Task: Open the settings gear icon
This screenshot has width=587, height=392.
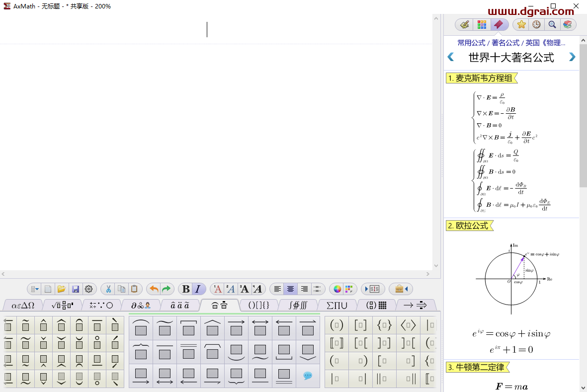Action: pyautogui.click(x=89, y=289)
